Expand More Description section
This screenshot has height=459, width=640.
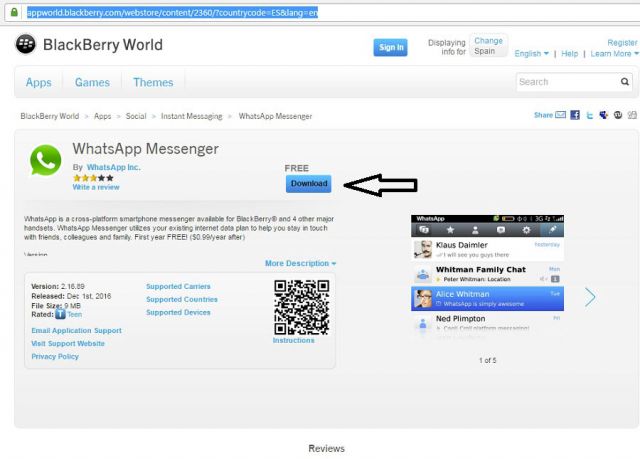coord(300,263)
